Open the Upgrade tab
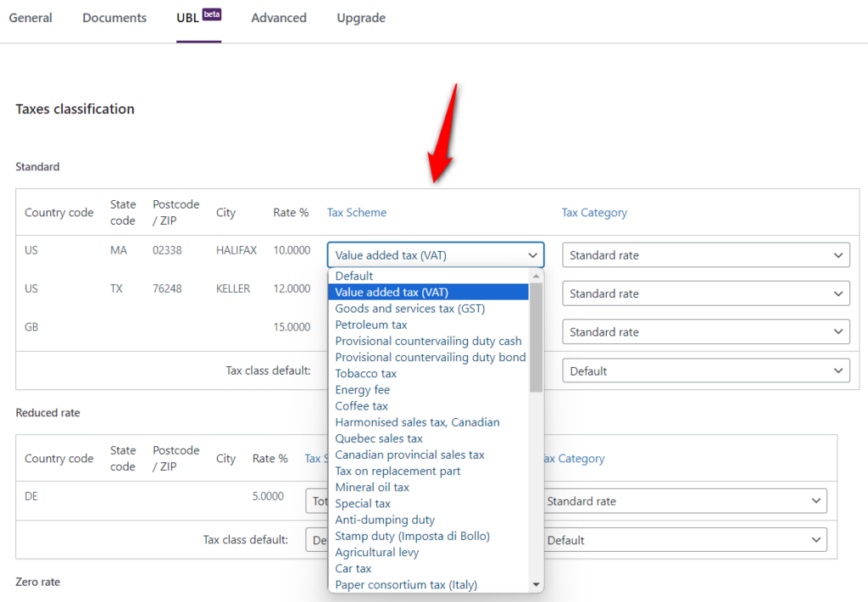This screenshot has height=602, width=868. point(360,17)
